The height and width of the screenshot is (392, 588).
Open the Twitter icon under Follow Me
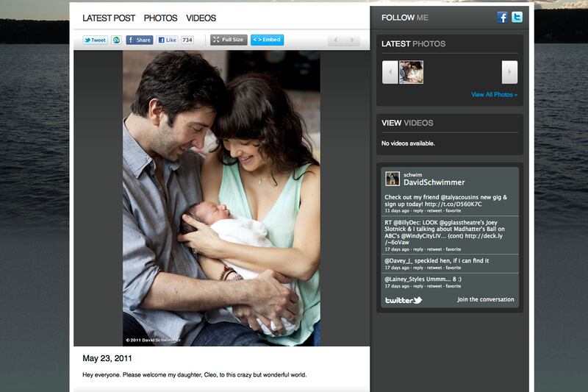517,17
